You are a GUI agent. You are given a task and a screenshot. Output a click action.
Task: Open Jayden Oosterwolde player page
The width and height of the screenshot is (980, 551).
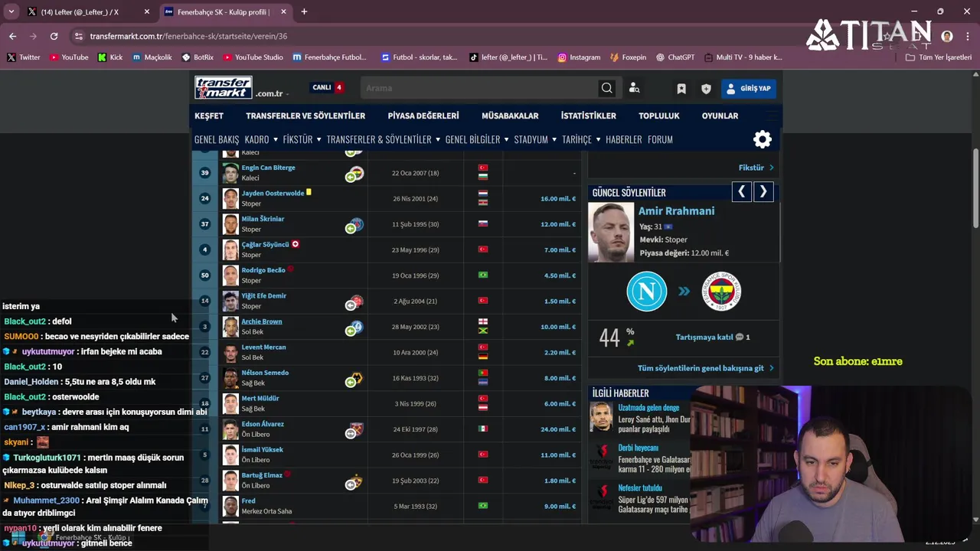pos(273,193)
